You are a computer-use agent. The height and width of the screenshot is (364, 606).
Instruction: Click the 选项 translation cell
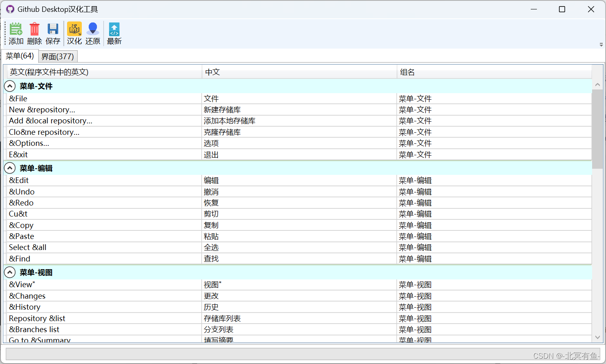(300, 143)
